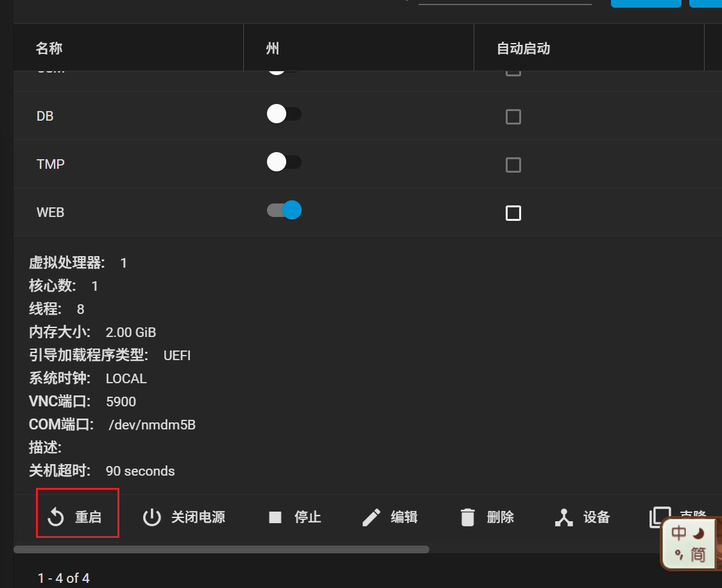
Task: Collapse the WEB row details
Action: (x=51, y=212)
